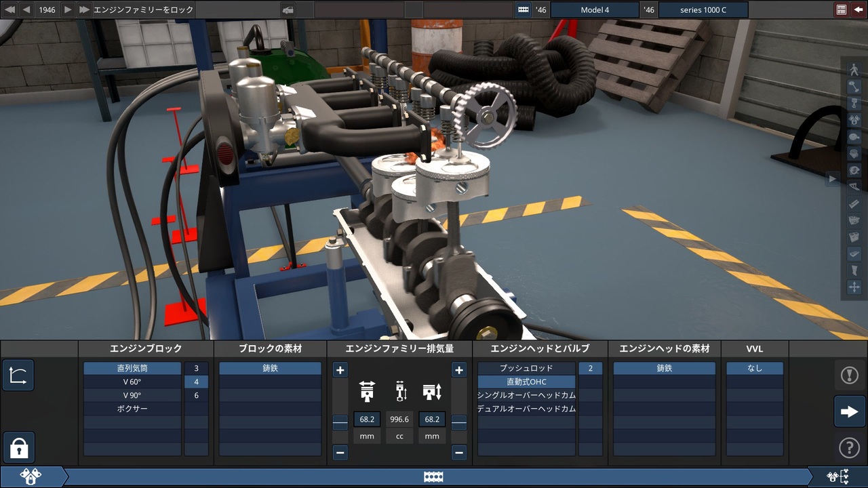Open the graph curve view icon

click(x=19, y=375)
